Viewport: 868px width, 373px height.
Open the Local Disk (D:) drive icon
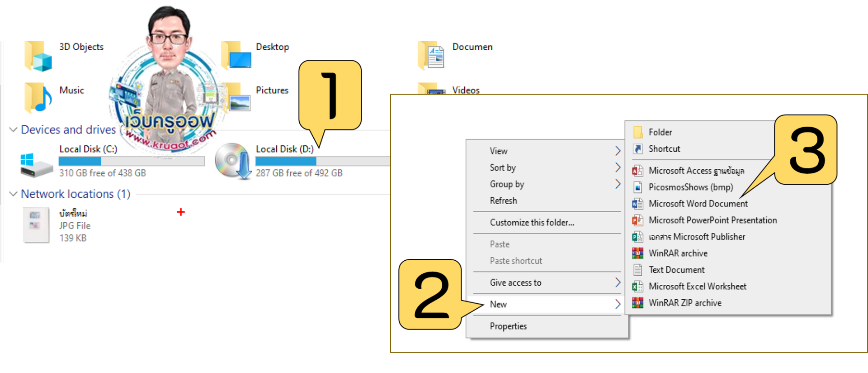pos(232,162)
